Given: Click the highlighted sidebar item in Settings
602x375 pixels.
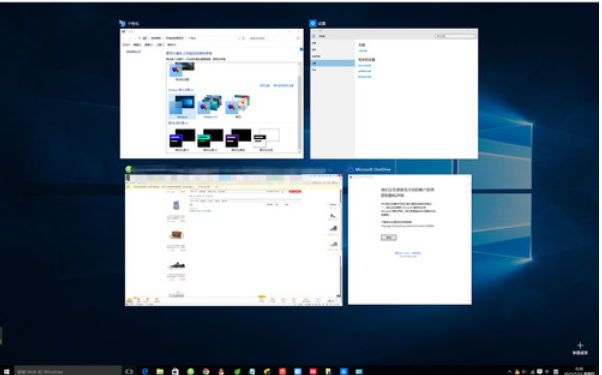Looking at the screenshot, I should (332, 63).
